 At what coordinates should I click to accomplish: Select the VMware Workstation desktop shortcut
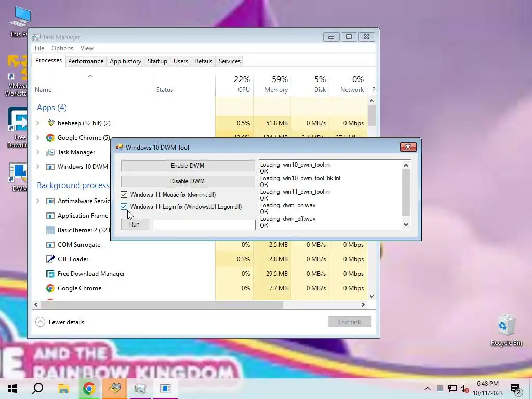(x=15, y=75)
